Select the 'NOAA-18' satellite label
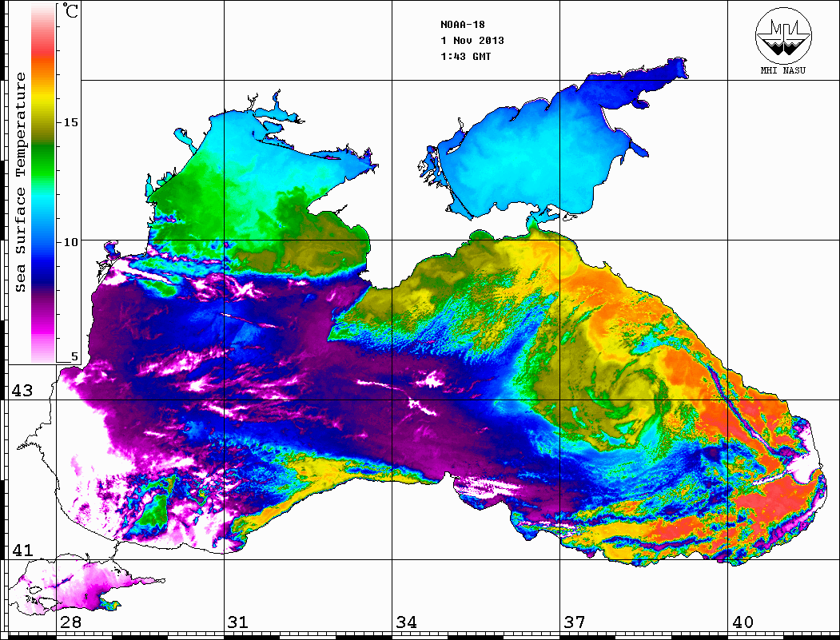Viewport: 840px width, 640px height. [463, 25]
